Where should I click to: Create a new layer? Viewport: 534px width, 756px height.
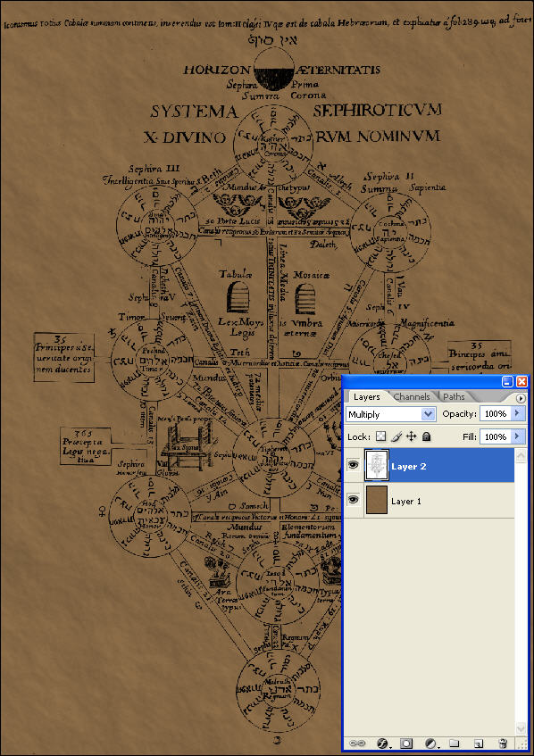click(x=478, y=744)
